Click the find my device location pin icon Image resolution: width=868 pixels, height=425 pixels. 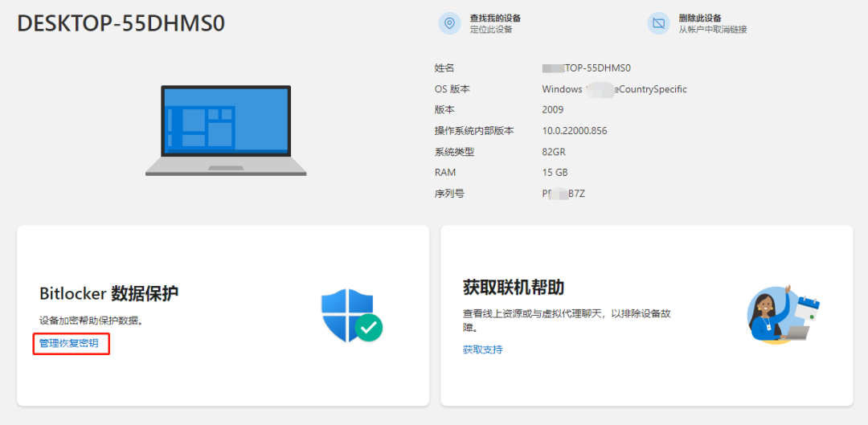click(x=449, y=23)
